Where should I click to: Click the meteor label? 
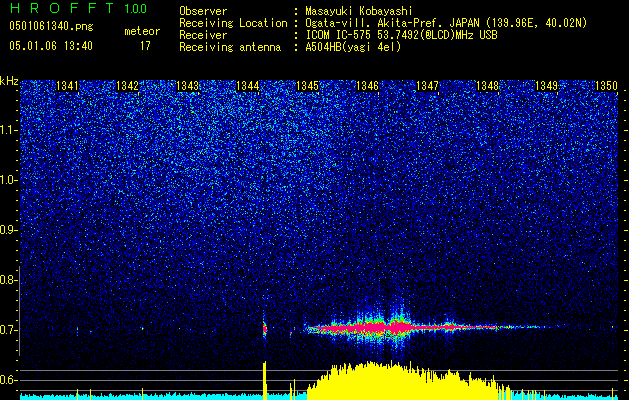click(x=142, y=31)
